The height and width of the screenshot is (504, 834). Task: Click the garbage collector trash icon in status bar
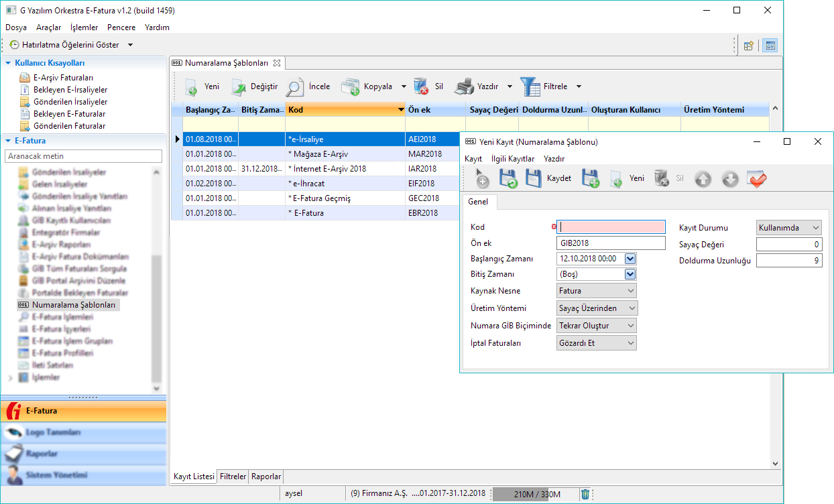[585, 494]
